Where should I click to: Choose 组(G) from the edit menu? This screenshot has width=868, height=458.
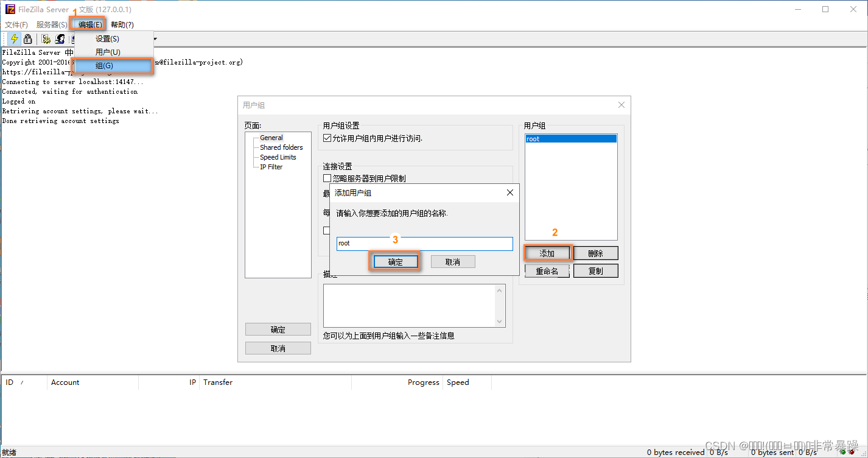113,66
